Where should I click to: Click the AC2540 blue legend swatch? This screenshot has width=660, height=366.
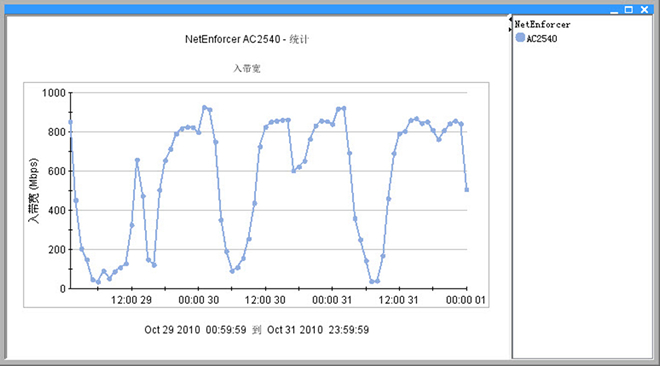tap(520, 38)
